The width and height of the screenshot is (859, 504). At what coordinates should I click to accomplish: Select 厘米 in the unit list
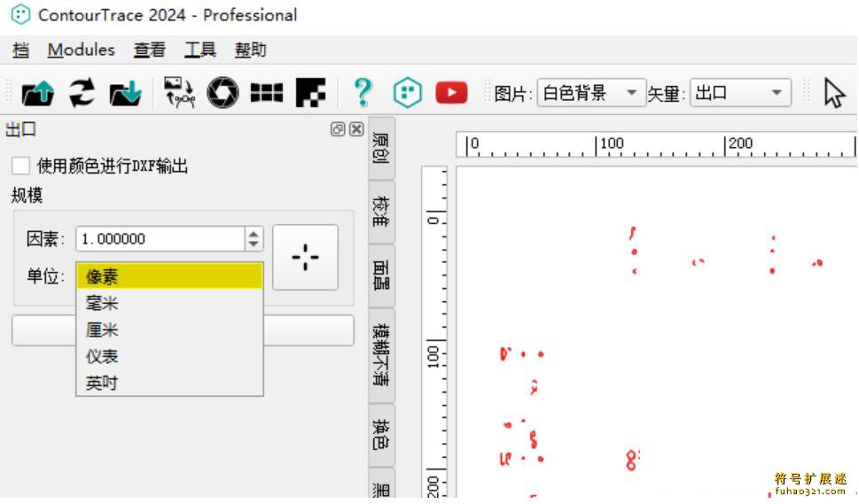(170, 330)
